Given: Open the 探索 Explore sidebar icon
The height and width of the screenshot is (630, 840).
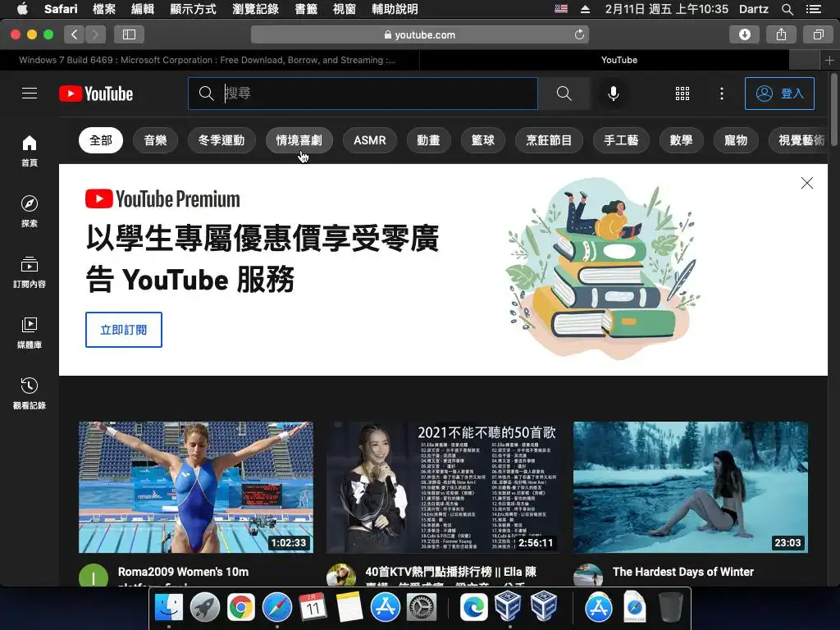Looking at the screenshot, I should [x=30, y=211].
